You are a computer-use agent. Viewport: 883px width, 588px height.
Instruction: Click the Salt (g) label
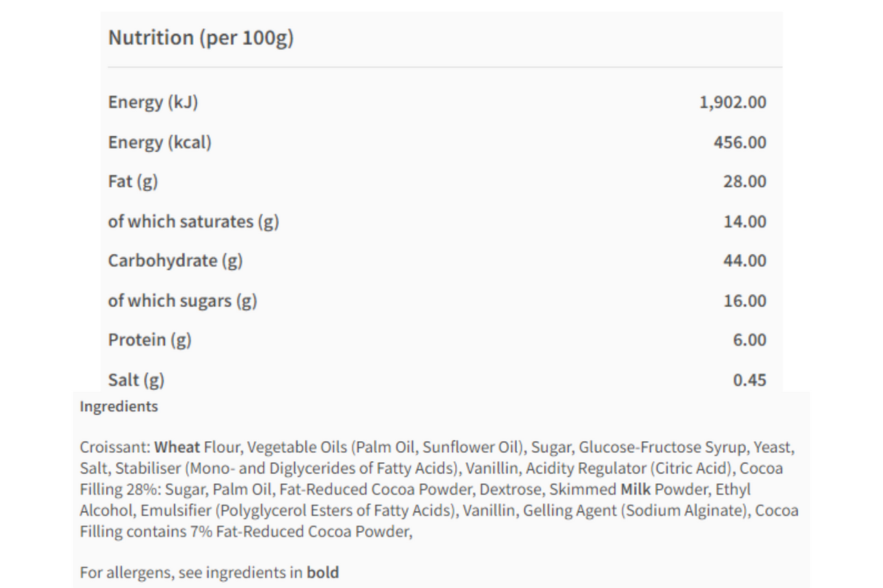point(136,380)
